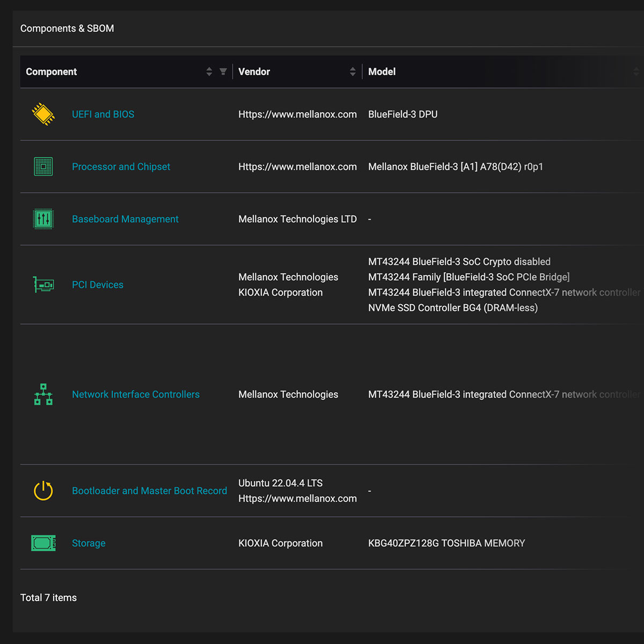Filter the Component column
The width and height of the screenshot is (644, 644).
tap(223, 71)
